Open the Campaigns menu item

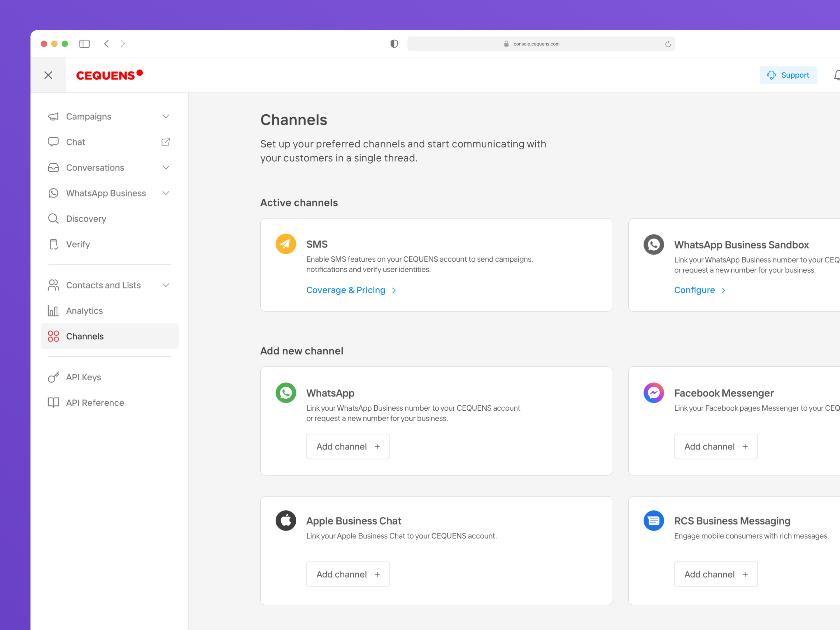pyautogui.click(x=109, y=116)
